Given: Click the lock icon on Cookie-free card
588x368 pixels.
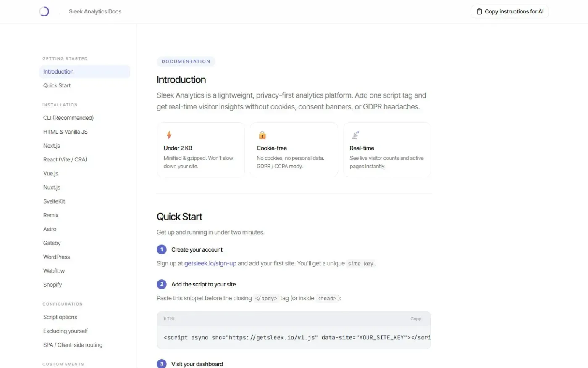Looking at the screenshot, I should point(262,135).
